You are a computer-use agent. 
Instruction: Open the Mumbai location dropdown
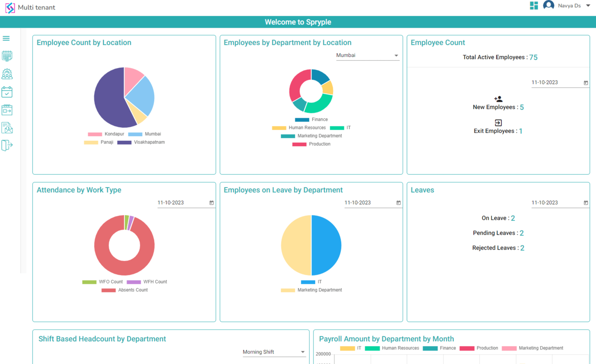[367, 55]
